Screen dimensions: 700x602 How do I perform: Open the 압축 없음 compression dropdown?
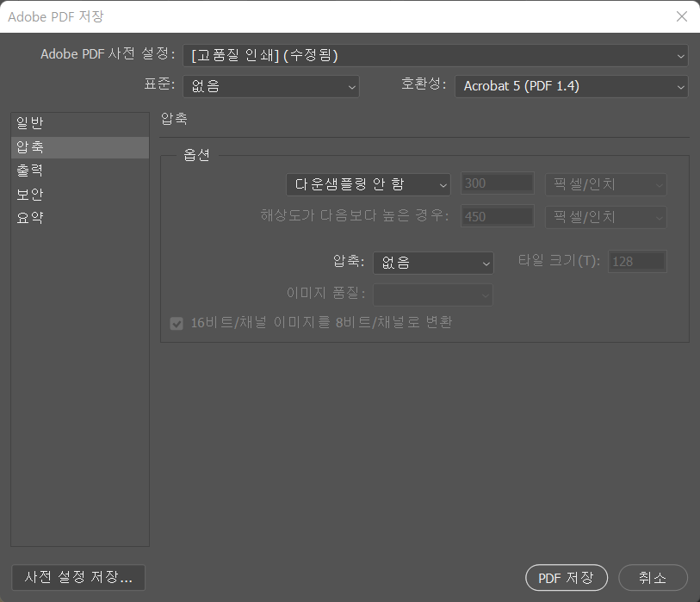pos(433,263)
